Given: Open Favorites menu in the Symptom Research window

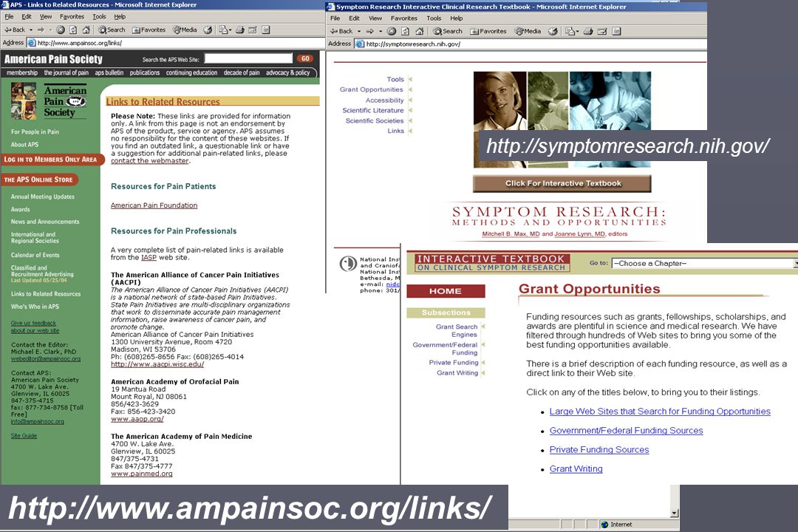Looking at the screenshot, I should pos(404,18).
